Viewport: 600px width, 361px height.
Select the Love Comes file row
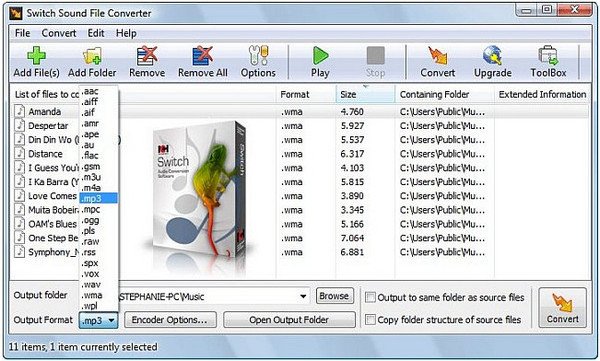(x=302, y=196)
